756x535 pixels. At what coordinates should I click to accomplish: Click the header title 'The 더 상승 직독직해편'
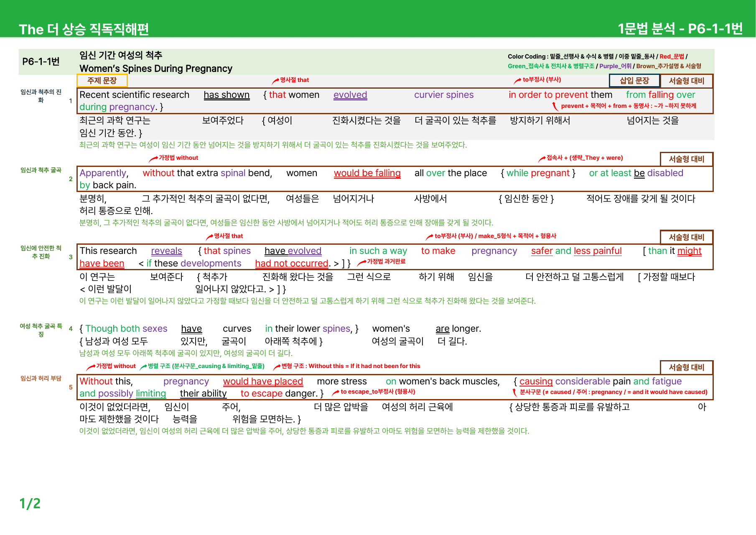click(84, 29)
